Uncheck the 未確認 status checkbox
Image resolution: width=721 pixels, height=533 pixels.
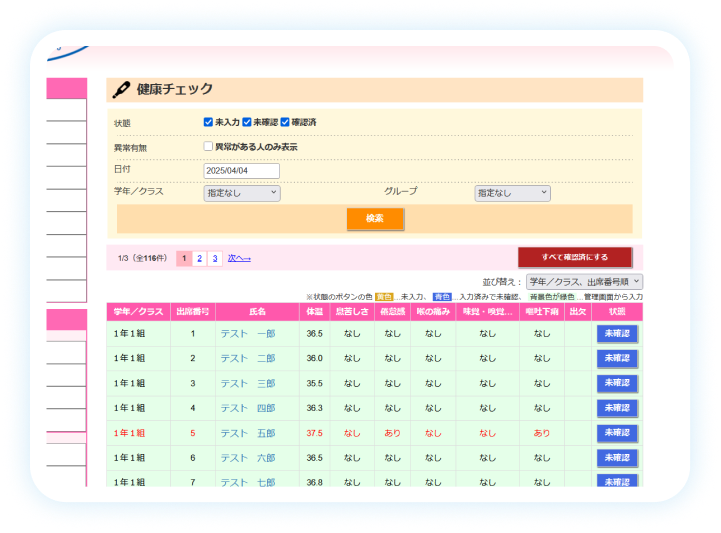246,122
